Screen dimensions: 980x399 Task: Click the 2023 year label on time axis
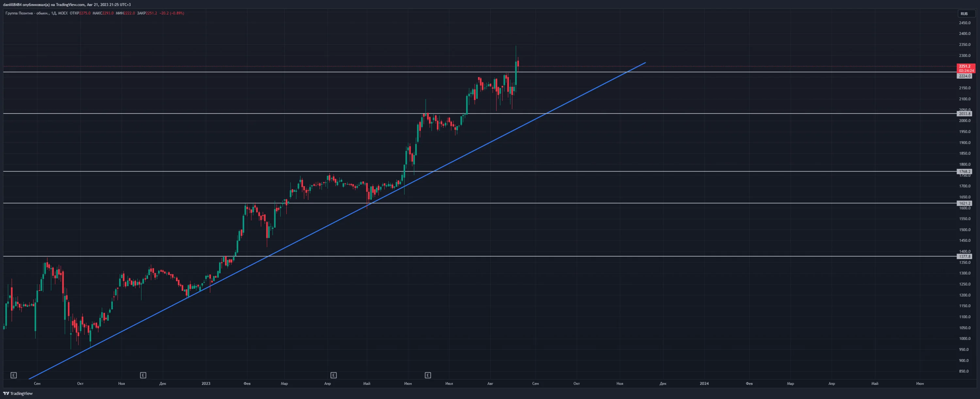[x=206, y=383]
